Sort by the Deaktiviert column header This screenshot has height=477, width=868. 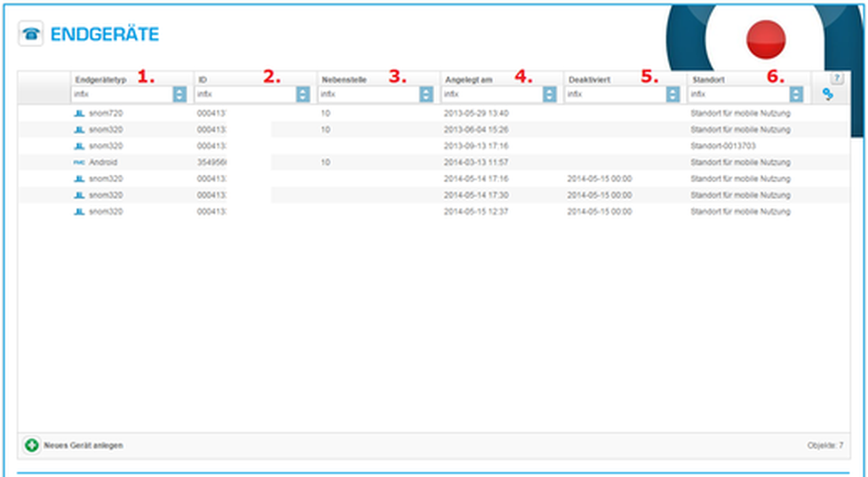[x=589, y=80]
